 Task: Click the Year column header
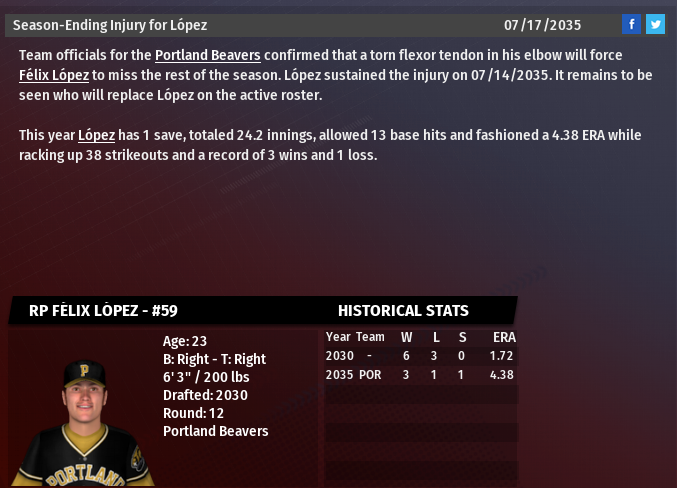point(338,337)
